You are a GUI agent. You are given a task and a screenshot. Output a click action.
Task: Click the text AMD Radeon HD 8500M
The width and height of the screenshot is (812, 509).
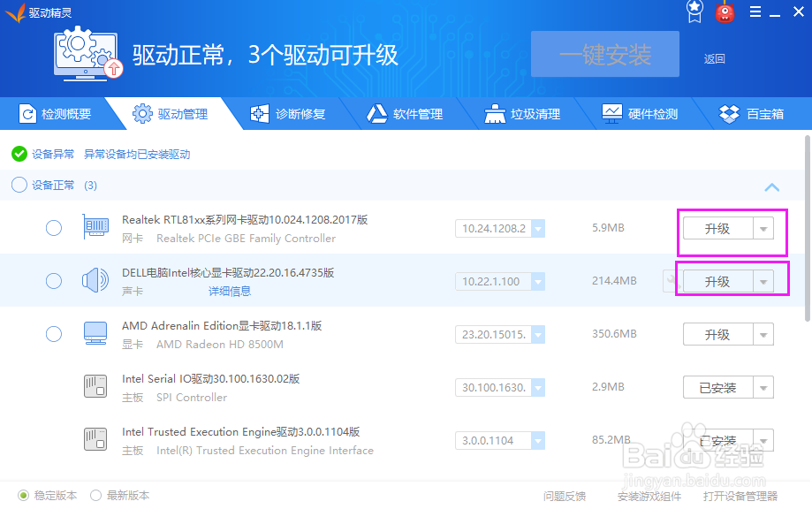[220, 345]
